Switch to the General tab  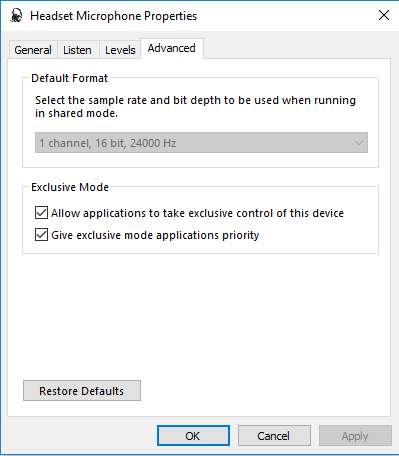[x=33, y=50]
